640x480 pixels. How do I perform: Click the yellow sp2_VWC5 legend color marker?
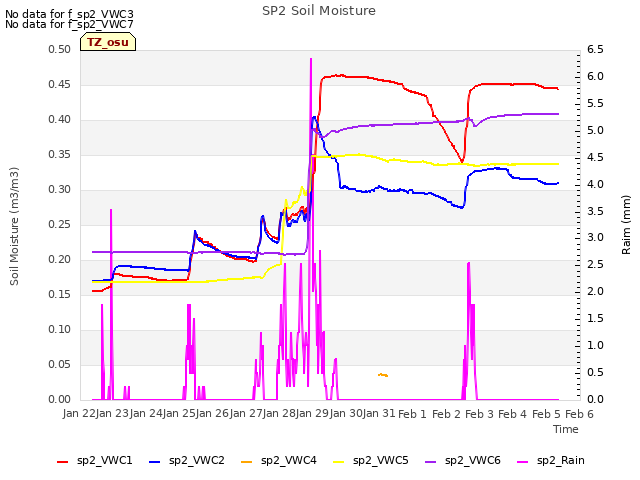click(338, 462)
